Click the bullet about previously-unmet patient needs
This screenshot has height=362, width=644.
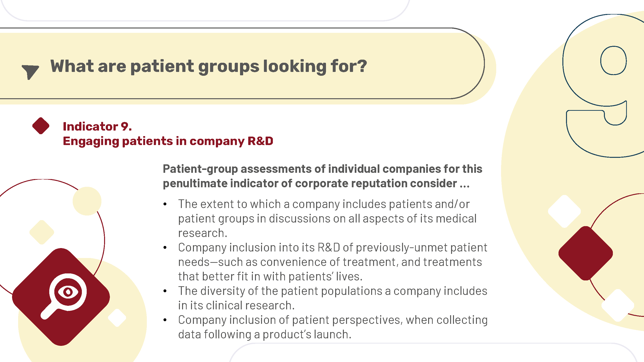pyautogui.click(x=333, y=262)
